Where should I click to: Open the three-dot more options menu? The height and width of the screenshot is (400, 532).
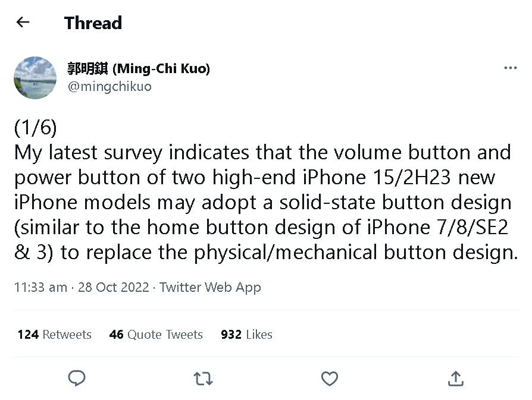click(510, 68)
